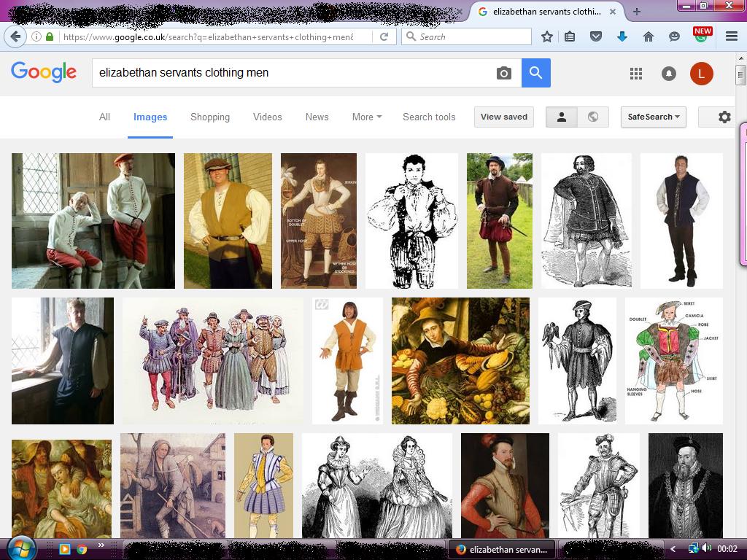Viewport: 747px width, 560px height.
Task: Open the downloads arrow icon
Action: [x=622, y=36]
